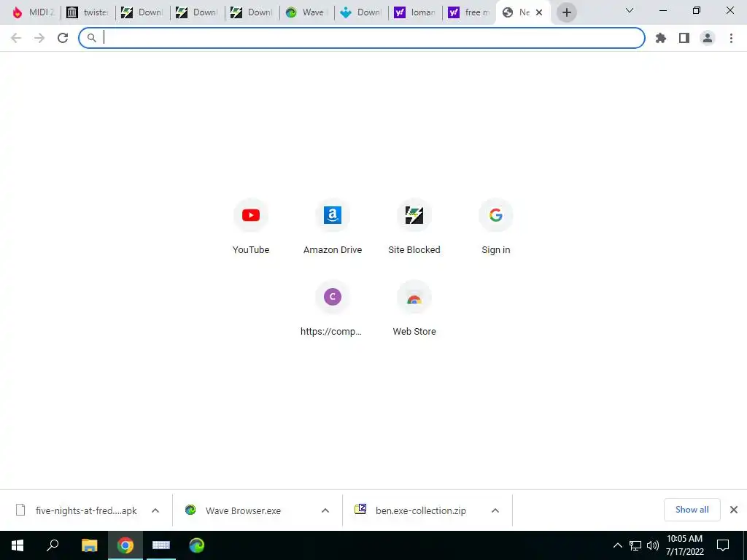Open the Web Store shortcut
This screenshot has height=560, width=747.
coord(414,308)
